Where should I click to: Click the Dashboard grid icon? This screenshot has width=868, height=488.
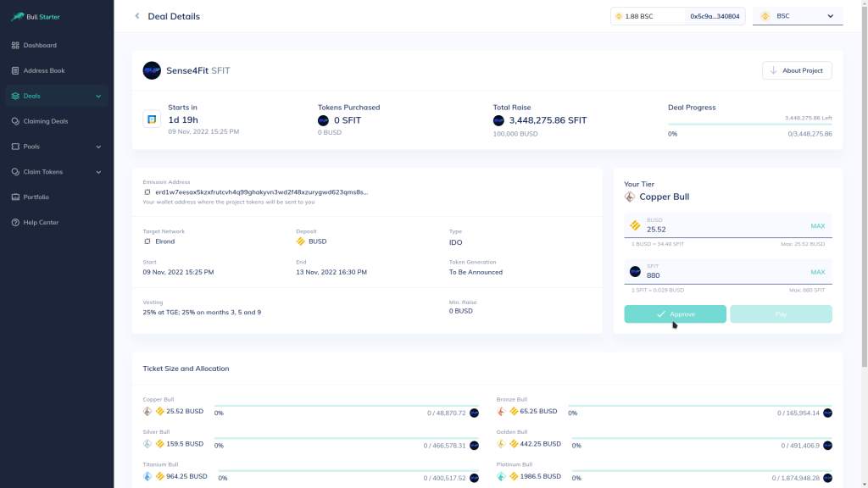pyautogui.click(x=15, y=46)
